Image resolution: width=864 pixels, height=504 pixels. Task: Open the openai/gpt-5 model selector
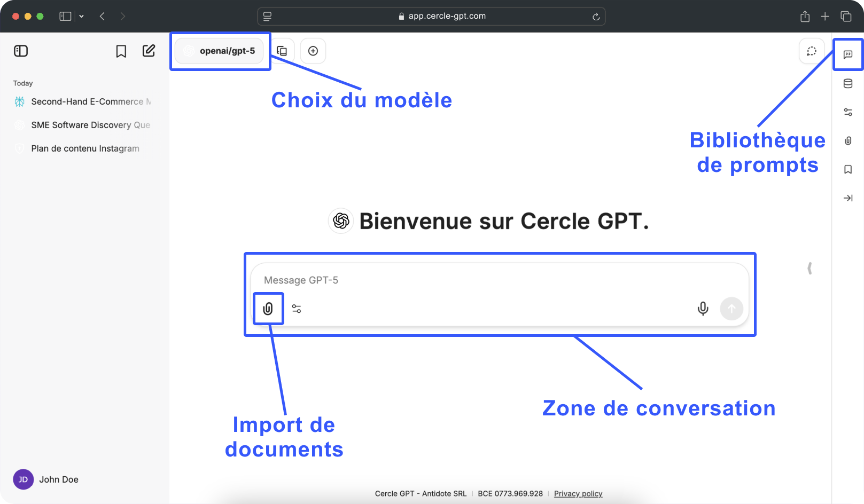[220, 51]
